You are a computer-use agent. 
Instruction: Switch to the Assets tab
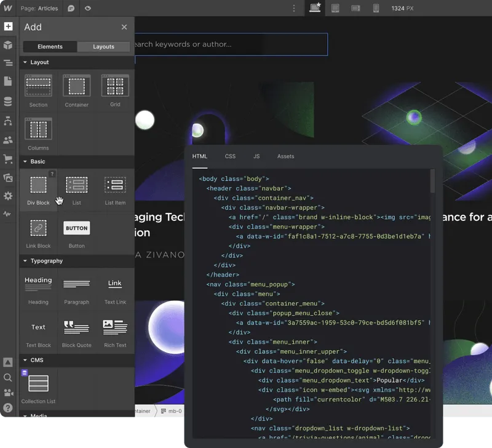point(285,156)
